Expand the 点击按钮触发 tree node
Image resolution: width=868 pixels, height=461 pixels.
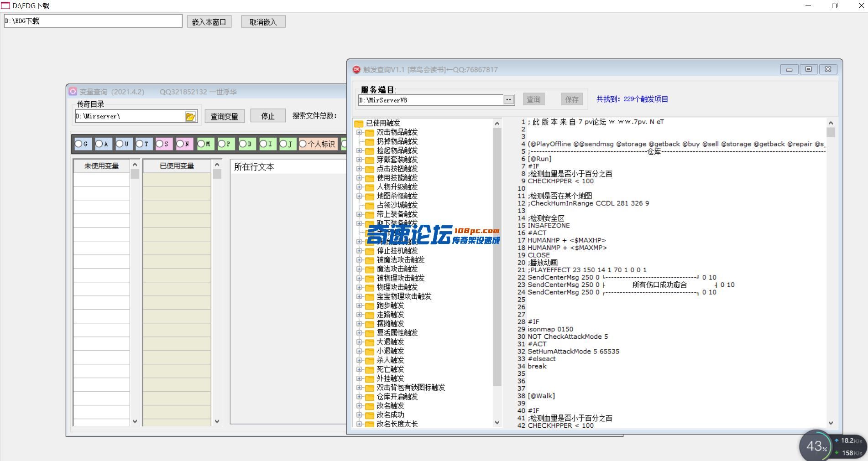pos(359,169)
